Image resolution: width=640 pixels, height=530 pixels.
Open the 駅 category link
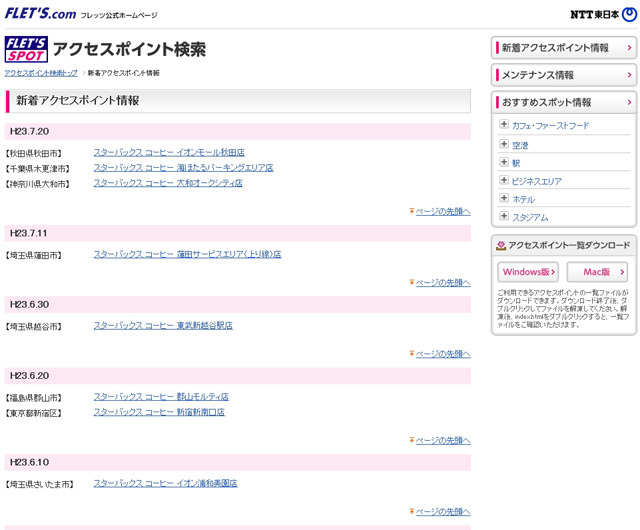[x=516, y=163]
